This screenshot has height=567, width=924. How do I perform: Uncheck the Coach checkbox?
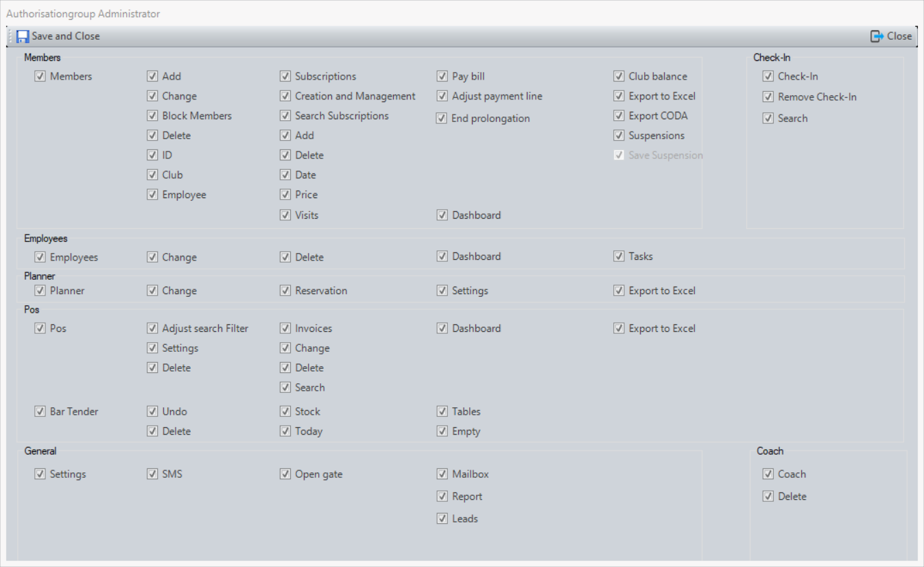pos(768,474)
